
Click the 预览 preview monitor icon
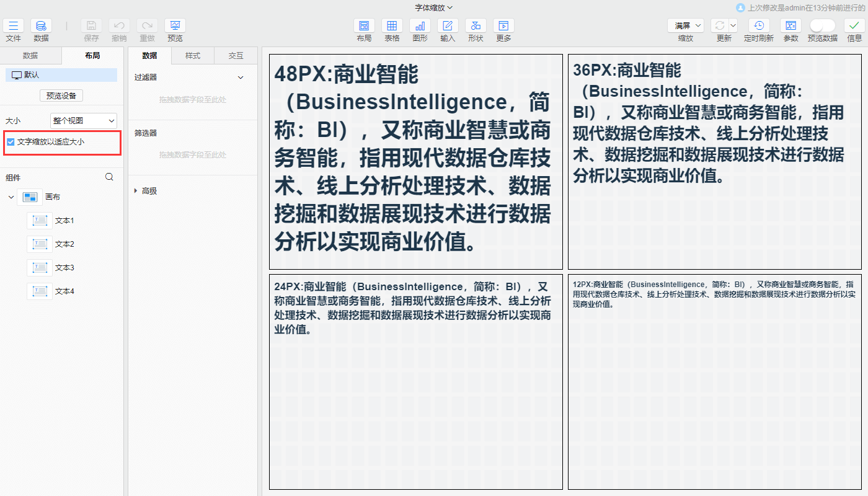[x=175, y=25]
